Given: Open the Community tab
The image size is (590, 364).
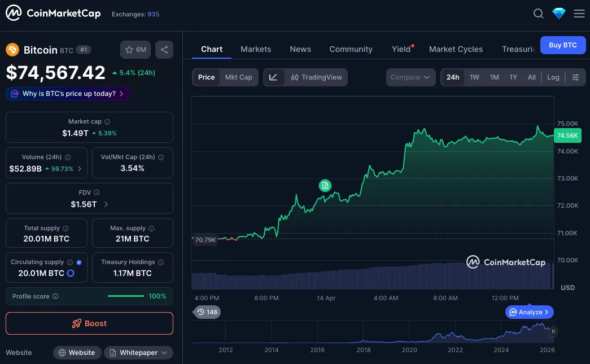Looking at the screenshot, I should coord(351,49).
